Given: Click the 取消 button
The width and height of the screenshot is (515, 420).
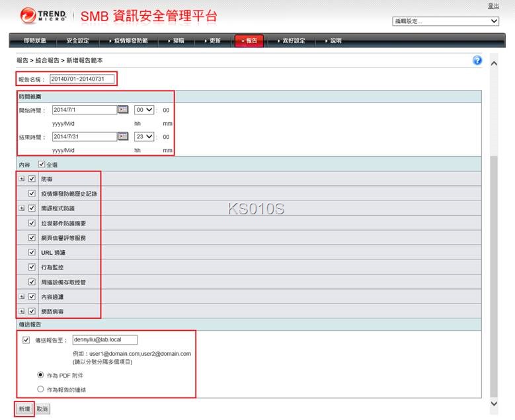Looking at the screenshot, I should point(42,409).
